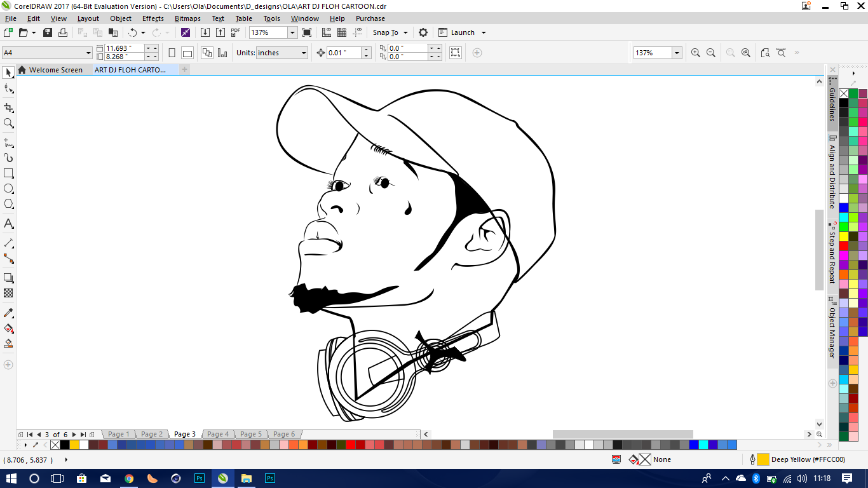
Task: Set the page to portrait orientation
Action: pos(172,53)
